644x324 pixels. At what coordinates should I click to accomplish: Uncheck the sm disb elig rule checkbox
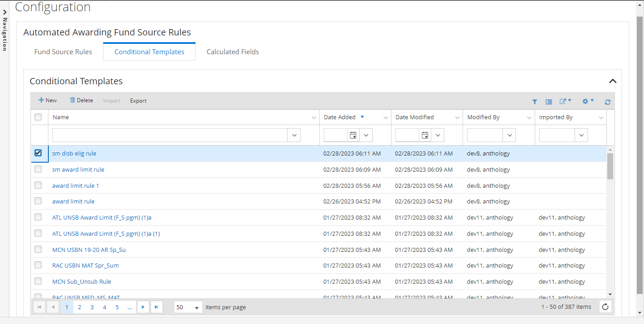tap(38, 153)
